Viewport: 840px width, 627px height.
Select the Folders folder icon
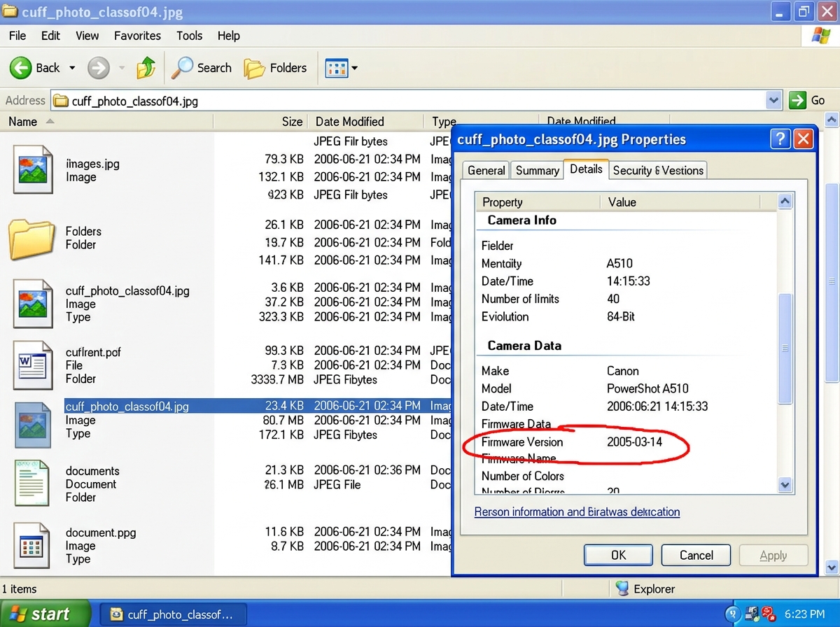click(x=31, y=239)
